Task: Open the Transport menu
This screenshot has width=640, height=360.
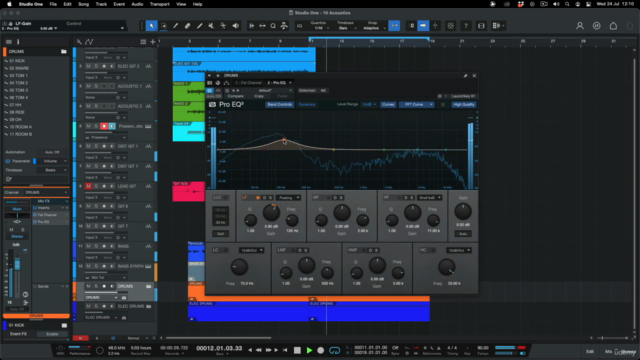Action: point(160,4)
